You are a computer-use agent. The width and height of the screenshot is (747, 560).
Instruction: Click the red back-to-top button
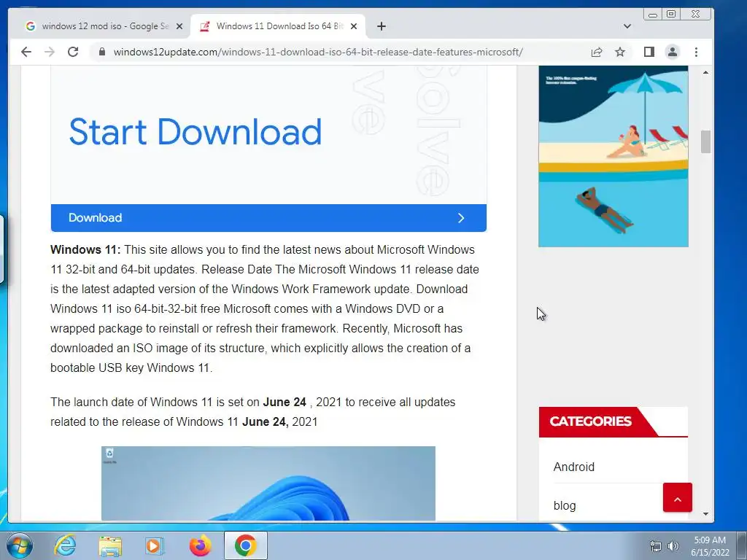[678, 497]
